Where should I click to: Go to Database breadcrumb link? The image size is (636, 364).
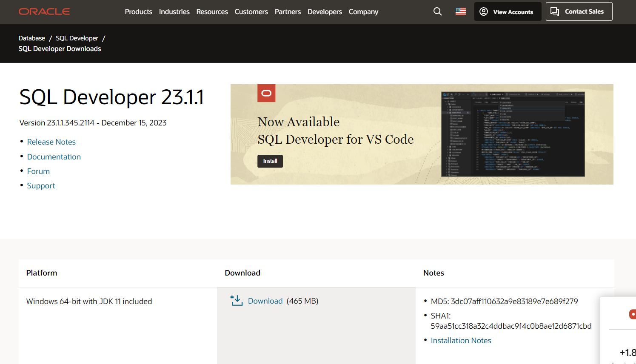[32, 38]
